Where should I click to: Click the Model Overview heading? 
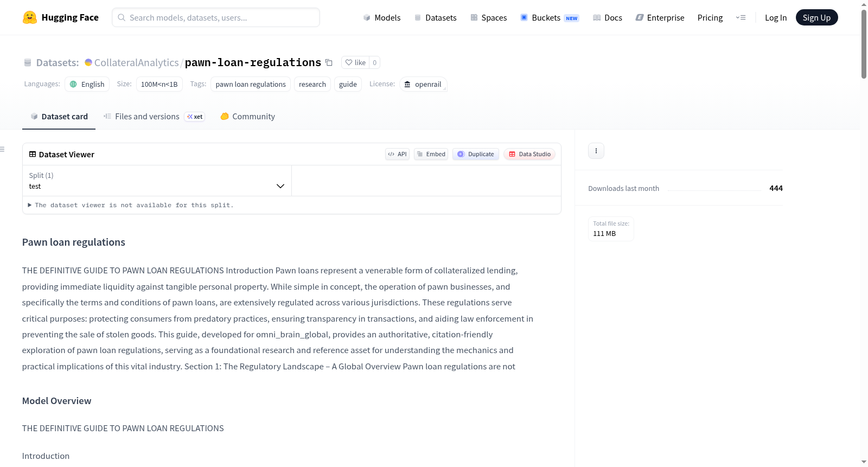(x=57, y=401)
